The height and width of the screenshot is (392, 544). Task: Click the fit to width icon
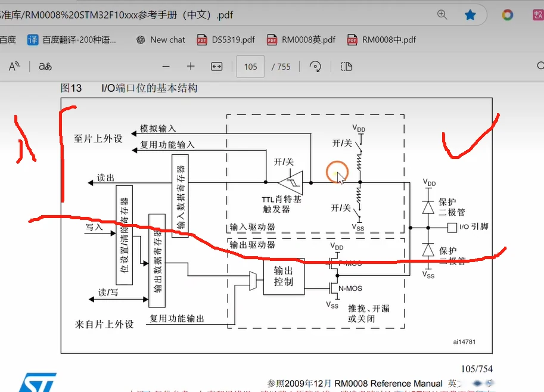click(216, 66)
